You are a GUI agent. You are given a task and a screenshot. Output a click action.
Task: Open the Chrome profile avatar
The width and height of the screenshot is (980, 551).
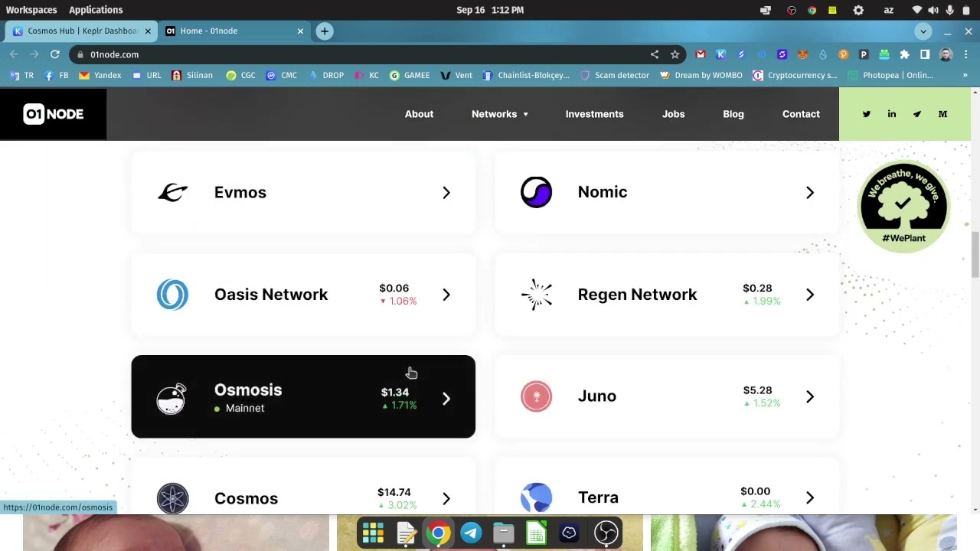pos(946,54)
